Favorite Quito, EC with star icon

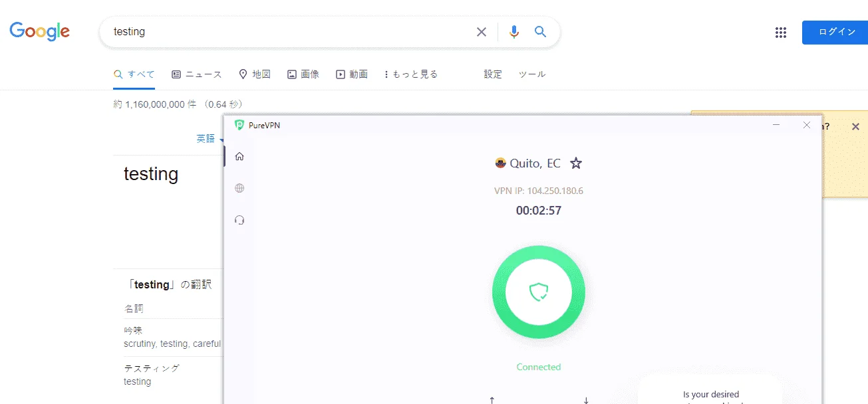coord(576,163)
